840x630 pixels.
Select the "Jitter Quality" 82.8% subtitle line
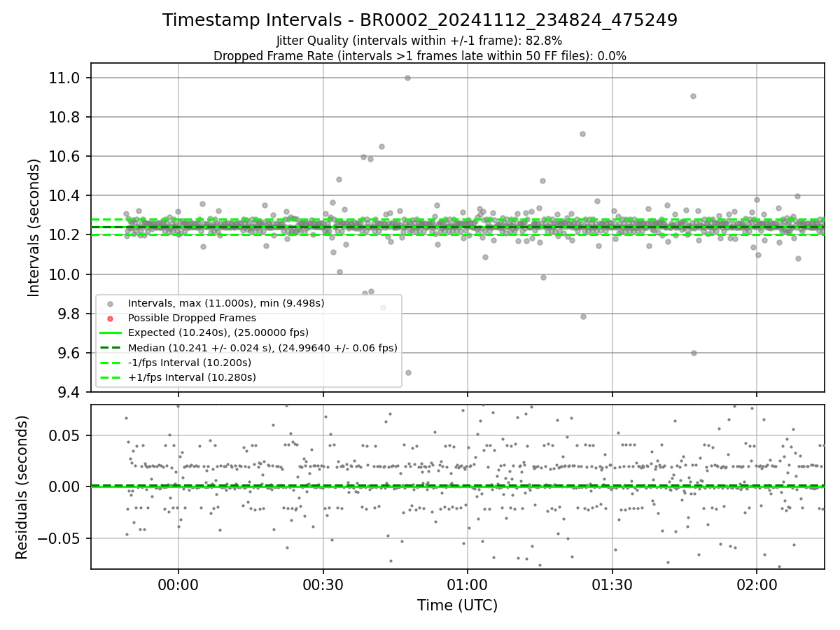419,41
